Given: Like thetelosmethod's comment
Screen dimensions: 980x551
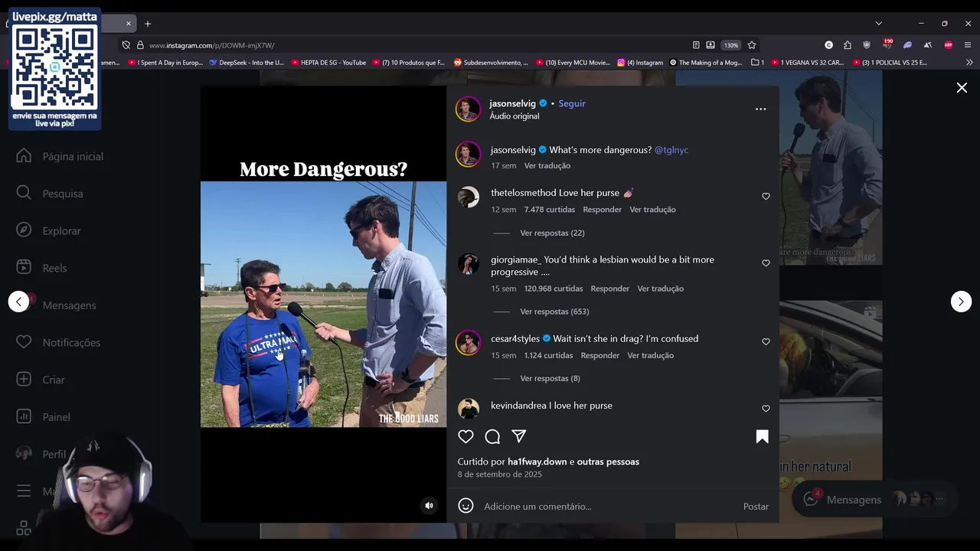Looking at the screenshot, I should tap(766, 197).
